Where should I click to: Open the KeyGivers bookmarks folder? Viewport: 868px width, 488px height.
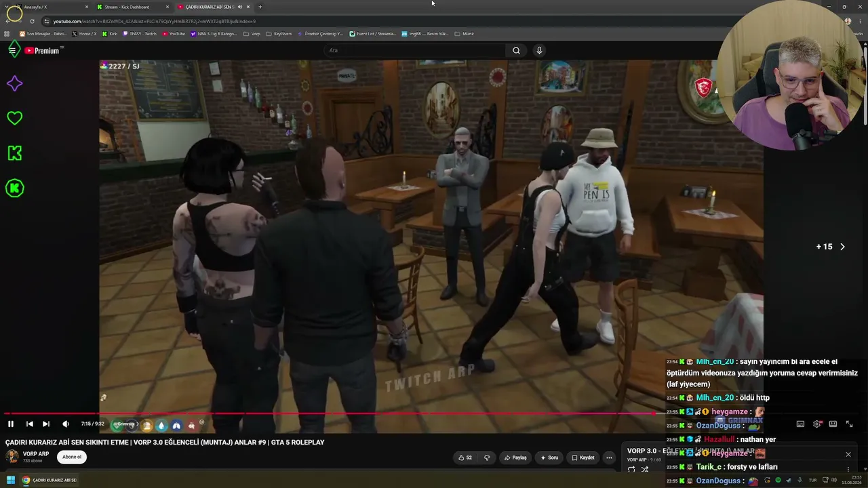pos(279,34)
